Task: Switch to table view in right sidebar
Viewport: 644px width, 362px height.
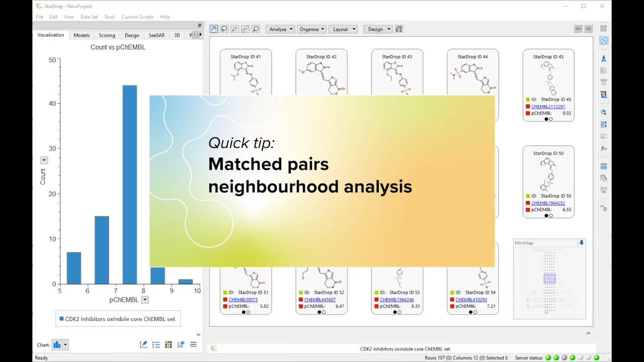Action: tap(604, 29)
